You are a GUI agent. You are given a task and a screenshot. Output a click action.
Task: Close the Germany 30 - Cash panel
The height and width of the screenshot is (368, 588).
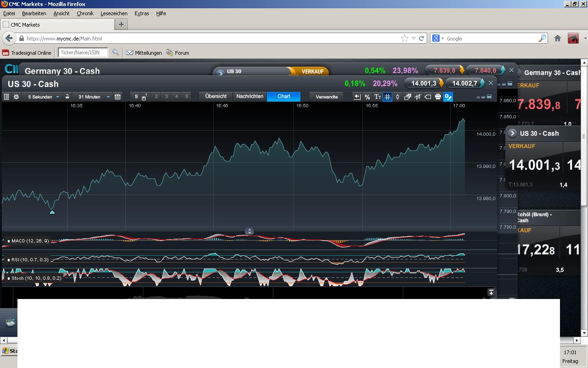click(511, 70)
